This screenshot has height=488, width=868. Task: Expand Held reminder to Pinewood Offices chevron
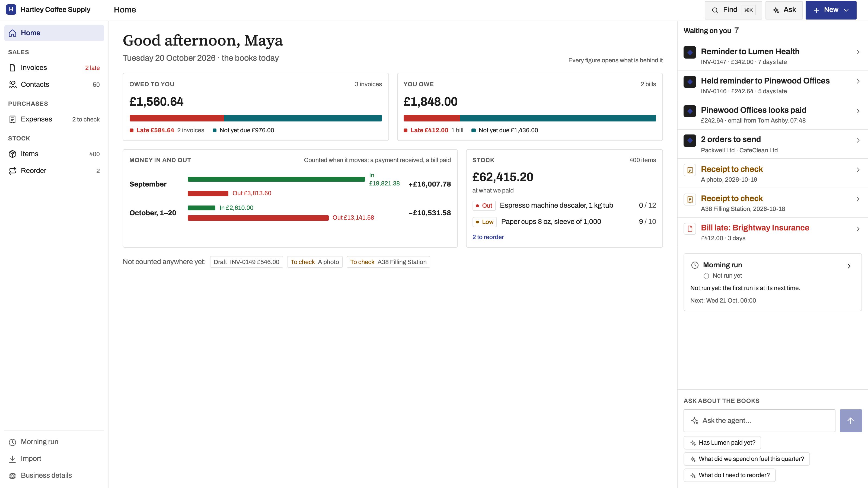pyautogui.click(x=858, y=82)
